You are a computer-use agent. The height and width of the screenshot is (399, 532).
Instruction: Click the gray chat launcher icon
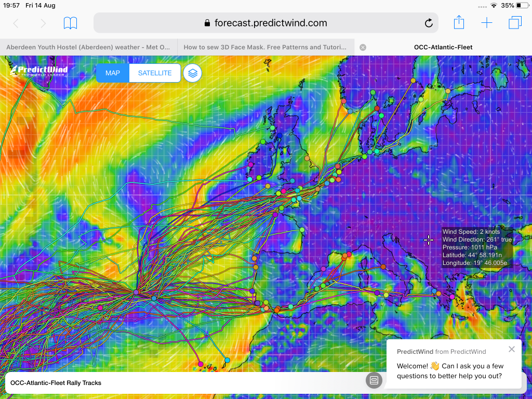pos(374,380)
